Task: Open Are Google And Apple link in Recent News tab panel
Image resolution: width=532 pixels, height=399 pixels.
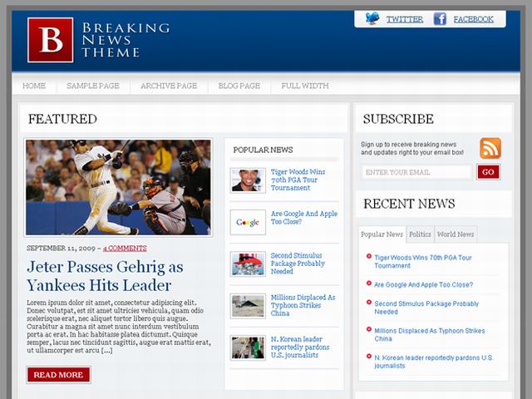Action: click(423, 285)
